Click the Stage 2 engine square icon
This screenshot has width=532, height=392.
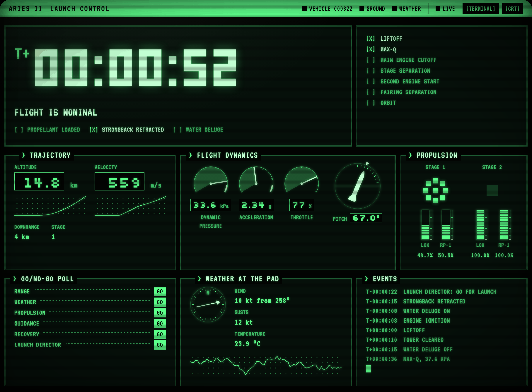(492, 191)
